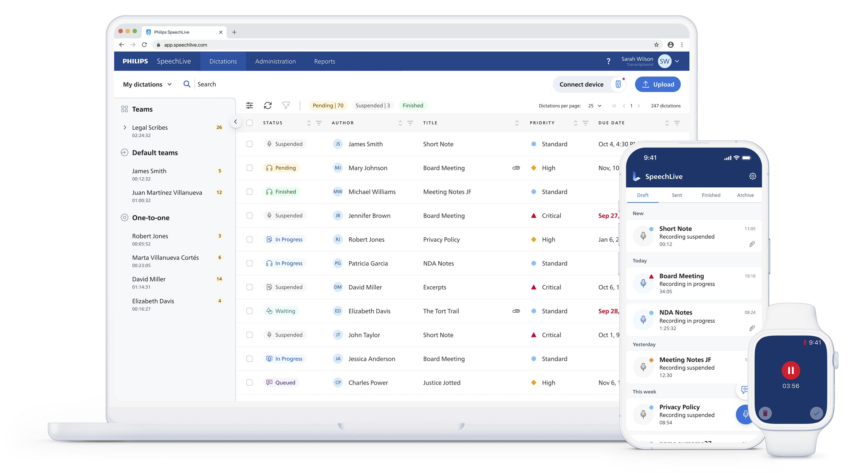Screen dimensions: 868x473
Task: Clear active filters using the funnel icon
Action: (286, 105)
